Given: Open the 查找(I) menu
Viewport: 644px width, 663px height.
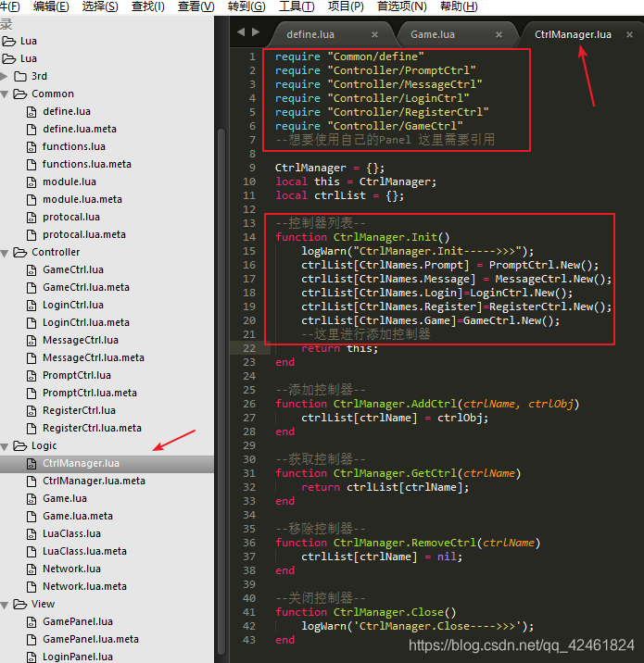Looking at the screenshot, I should (x=148, y=6).
